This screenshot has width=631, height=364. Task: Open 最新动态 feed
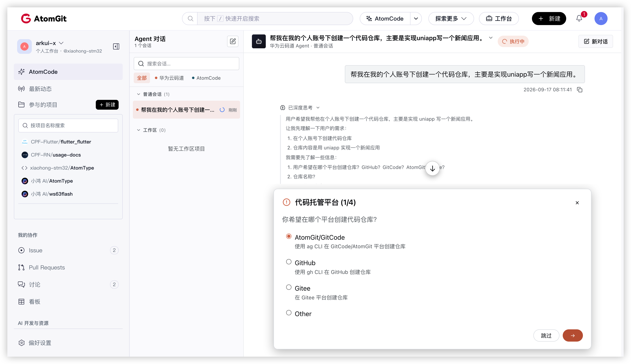pyautogui.click(x=68, y=89)
